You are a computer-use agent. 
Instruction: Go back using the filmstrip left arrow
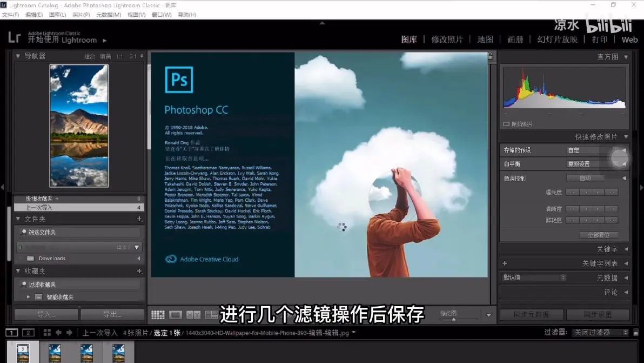[59, 333]
